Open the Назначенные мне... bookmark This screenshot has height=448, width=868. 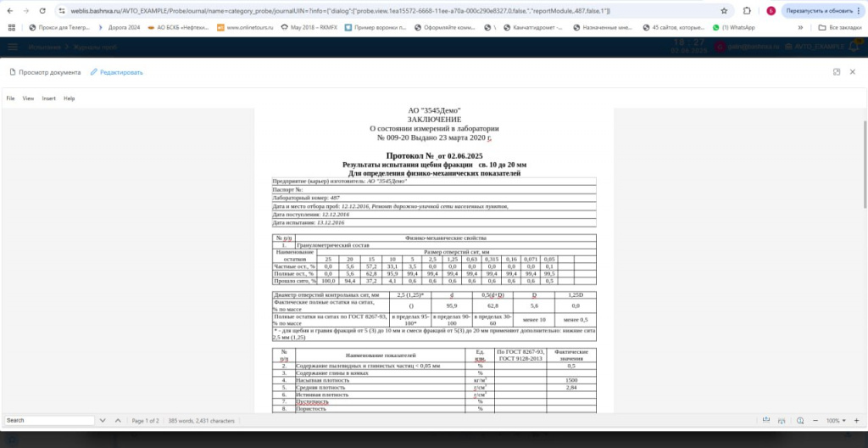coord(604,27)
